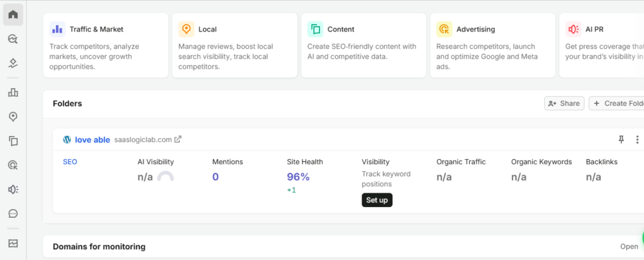Click the Content card description text

[362, 52]
